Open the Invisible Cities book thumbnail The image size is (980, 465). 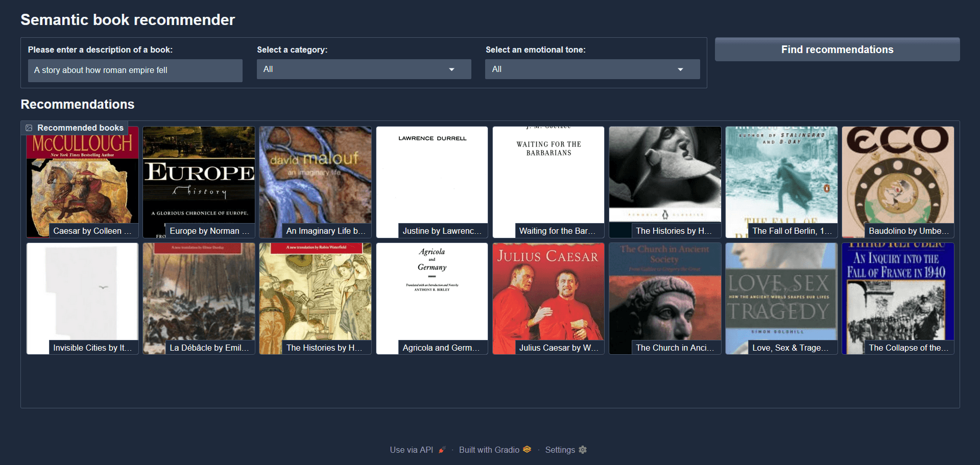pyautogui.click(x=82, y=299)
